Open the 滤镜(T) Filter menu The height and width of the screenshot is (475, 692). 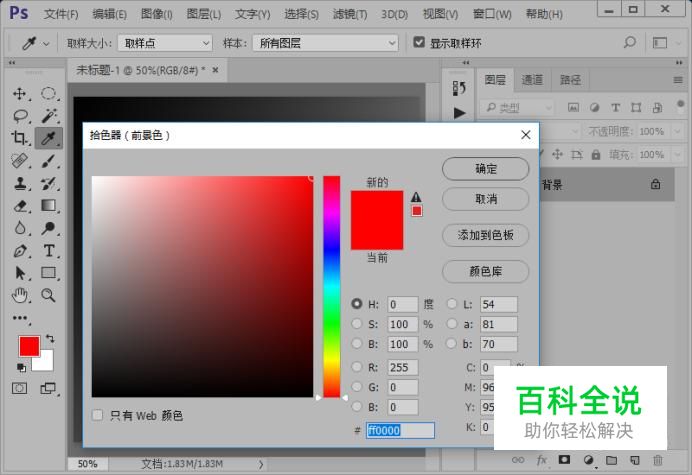click(350, 15)
